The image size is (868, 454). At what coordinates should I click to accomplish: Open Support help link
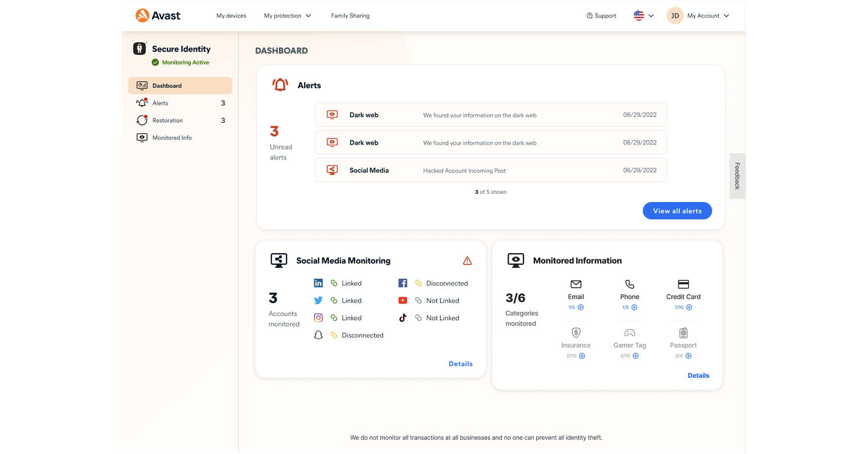point(601,16)
